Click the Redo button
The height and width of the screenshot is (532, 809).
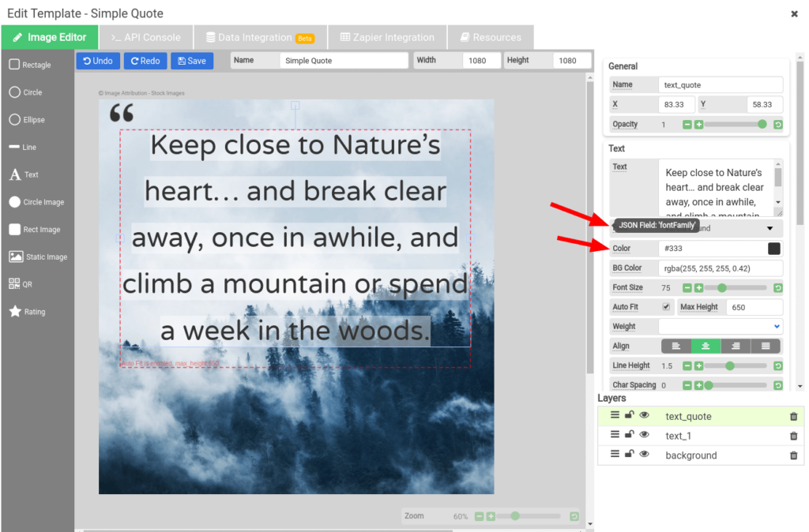point(145,61)
